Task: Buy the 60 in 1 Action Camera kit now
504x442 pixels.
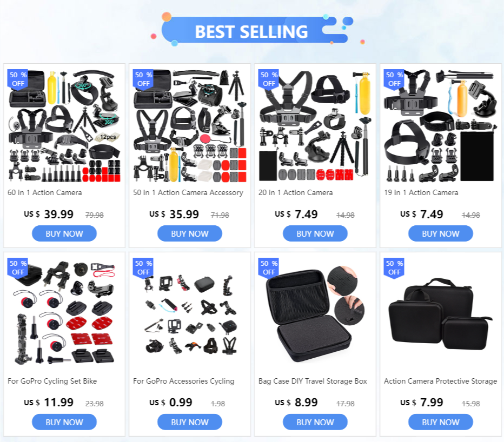Action: pyautogui.click(x=64, y=233)
